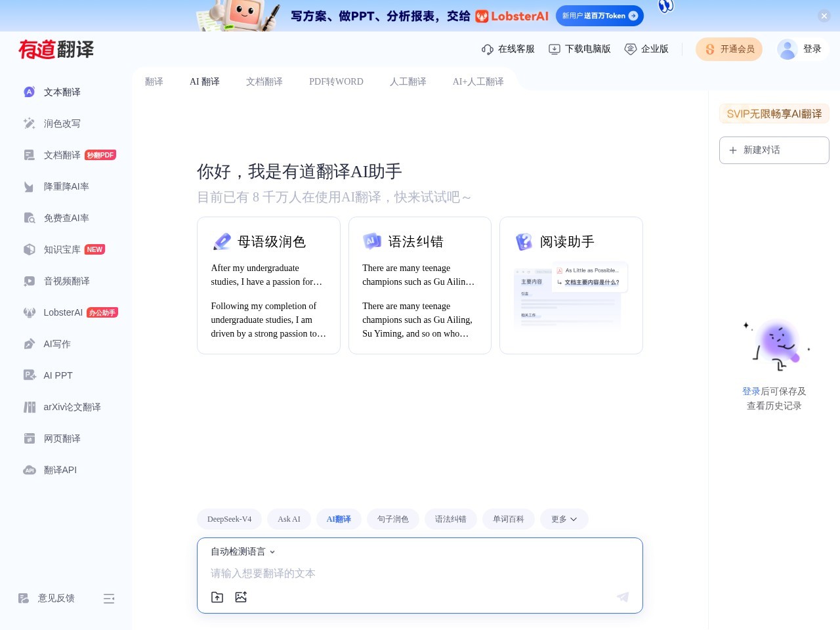Image resolution: width=840 pixels, height=630 pixels.
Task: Select the AI翻译 chip
Action: 339,519
